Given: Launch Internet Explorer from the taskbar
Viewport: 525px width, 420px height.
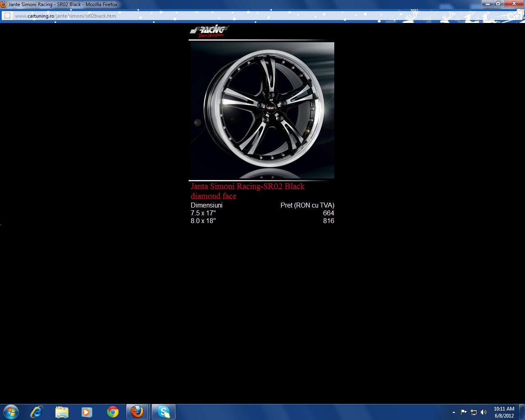Looking at the screenshot, I should coord(37,412).
